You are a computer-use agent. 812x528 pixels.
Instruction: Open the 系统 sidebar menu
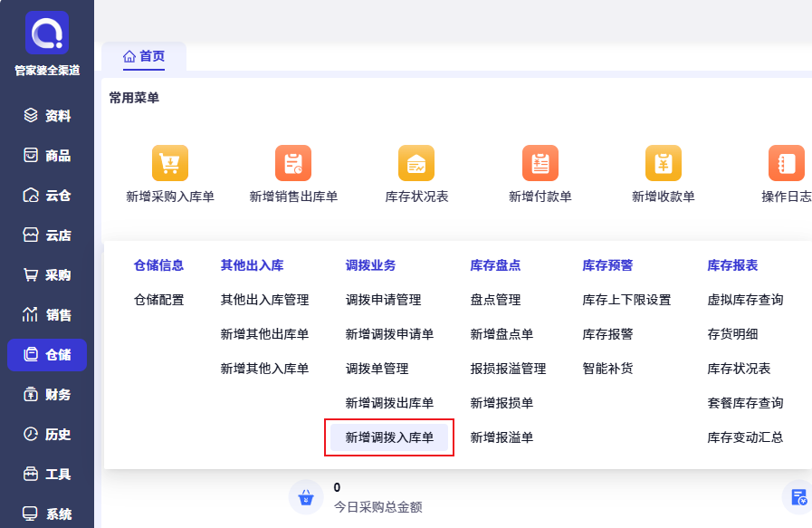pos(47,514)
